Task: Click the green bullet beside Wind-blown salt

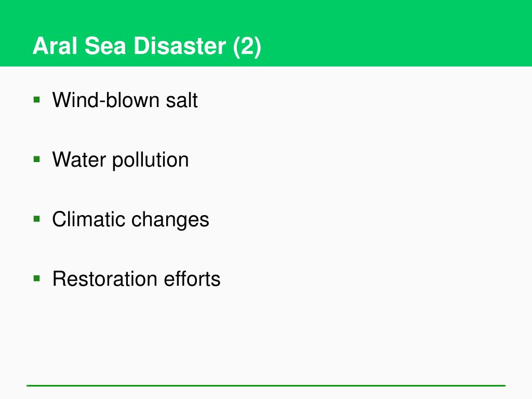Action: click(37, 100)
